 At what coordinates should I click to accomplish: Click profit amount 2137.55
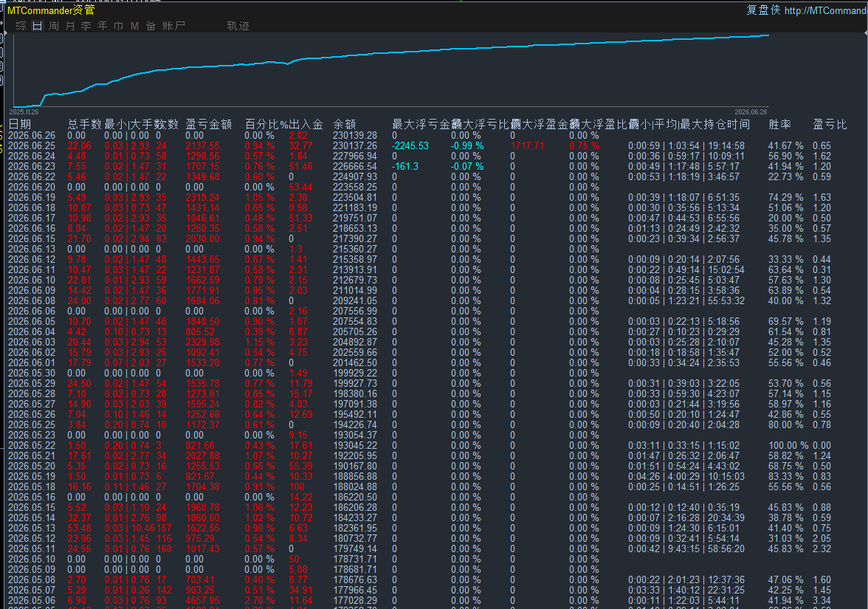pyautogui.click(x=202, y=146)
